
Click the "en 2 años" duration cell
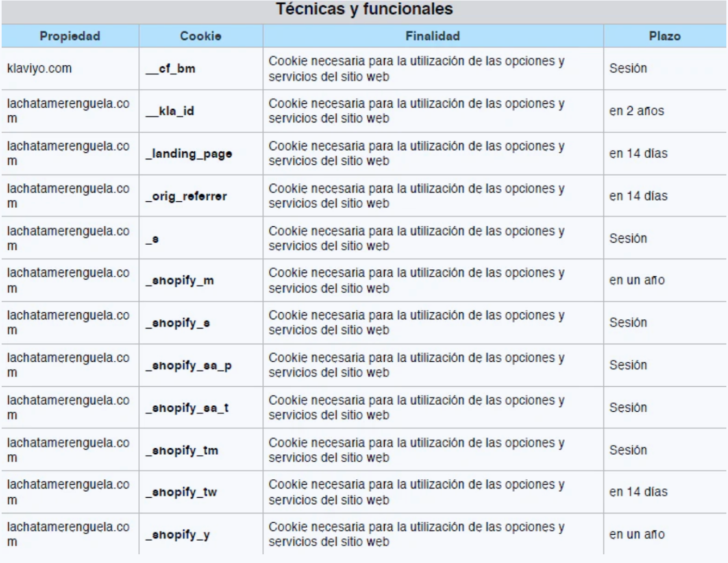[x=637, y=111]
